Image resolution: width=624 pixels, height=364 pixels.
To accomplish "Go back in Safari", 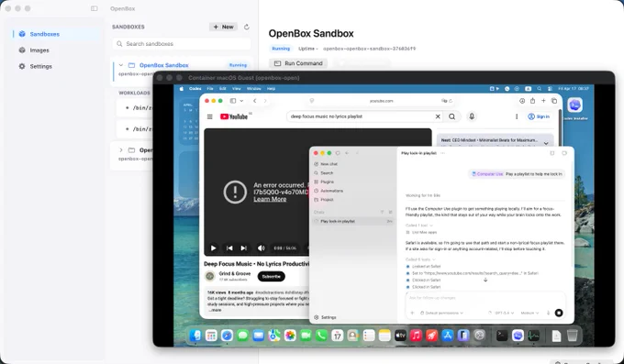I will pos(255,101).
